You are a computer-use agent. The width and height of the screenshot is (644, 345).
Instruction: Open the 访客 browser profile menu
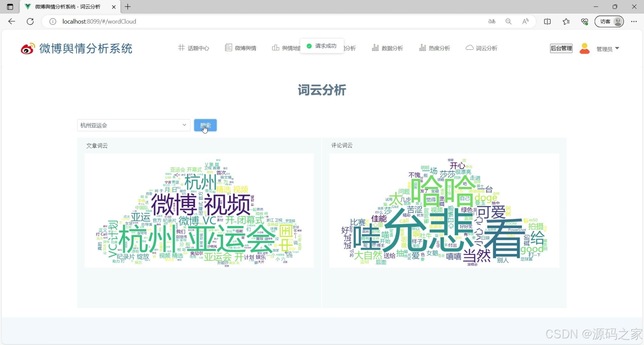click(609, 21)
